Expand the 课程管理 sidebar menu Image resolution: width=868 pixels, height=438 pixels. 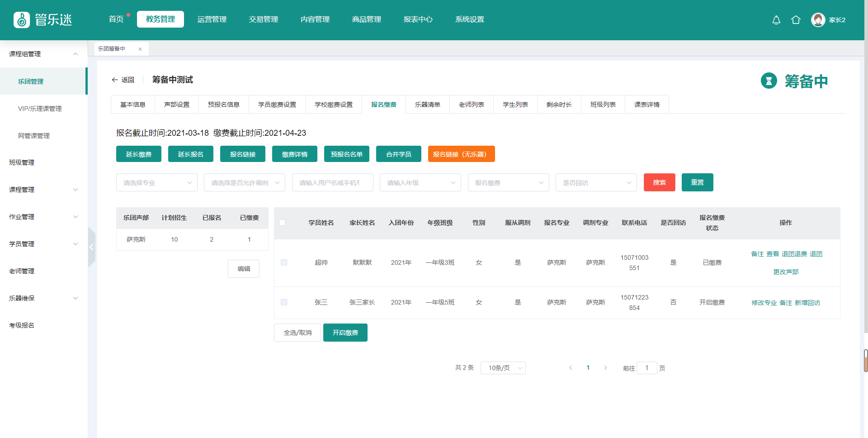click(43, 190)
